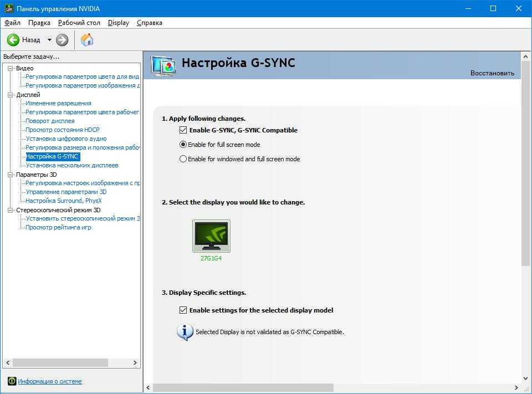Collapse the Видео tree node
This screenshot has width=532, height=394.
[x=10, y=68]
